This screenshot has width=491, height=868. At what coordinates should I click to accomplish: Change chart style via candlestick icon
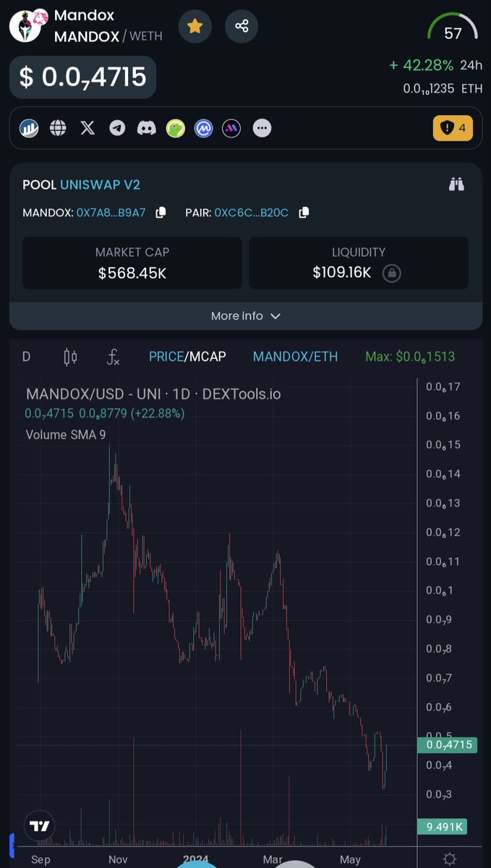[x=70, y=357]
